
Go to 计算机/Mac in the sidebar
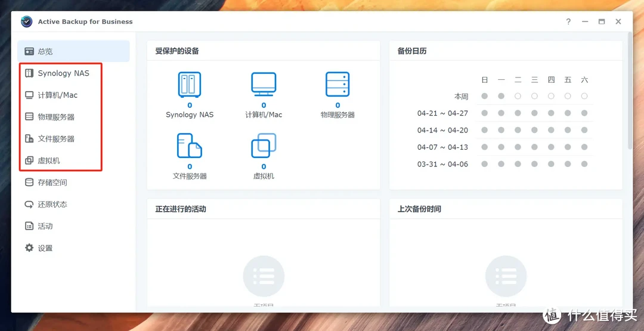pyautogui.click(x=57, y=95)
